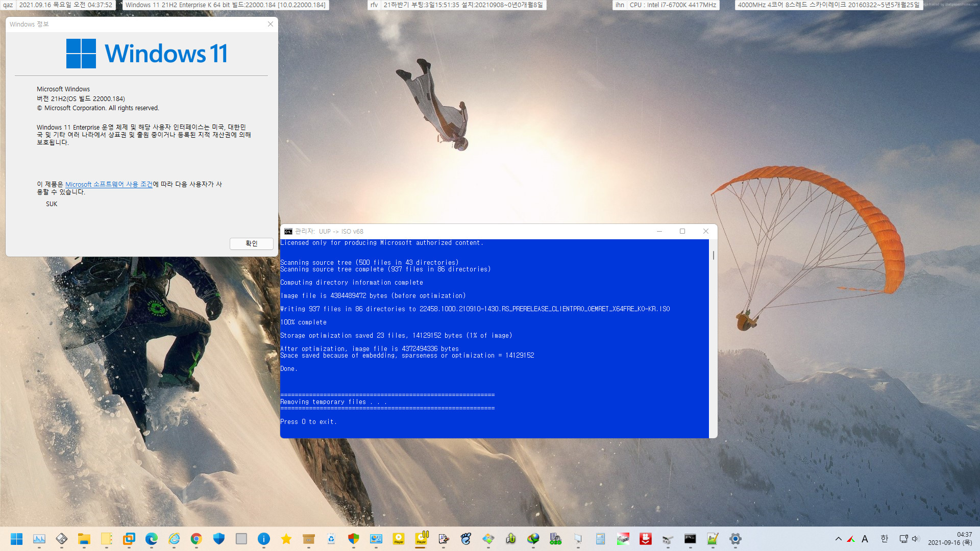Click the 'Done.' console line

(288, 369)
